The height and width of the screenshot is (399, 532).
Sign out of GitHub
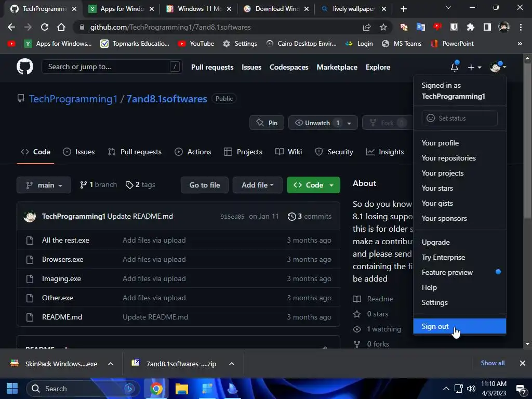460,326
